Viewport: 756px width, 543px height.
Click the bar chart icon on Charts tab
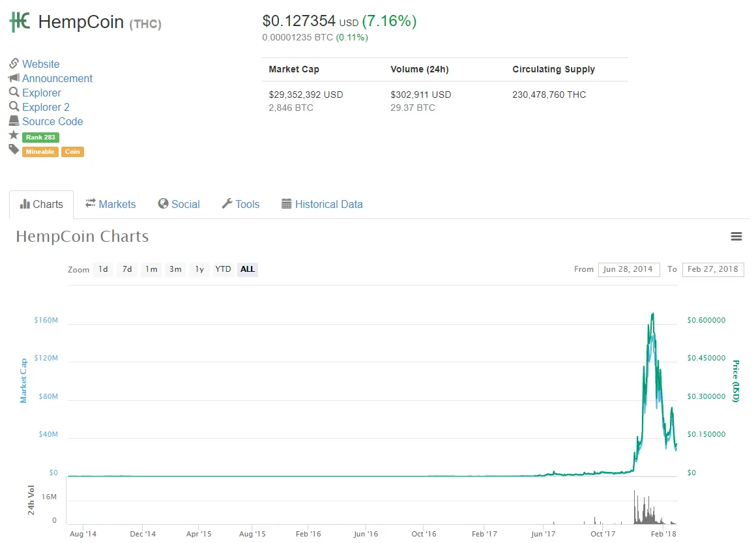click(25, 204)
